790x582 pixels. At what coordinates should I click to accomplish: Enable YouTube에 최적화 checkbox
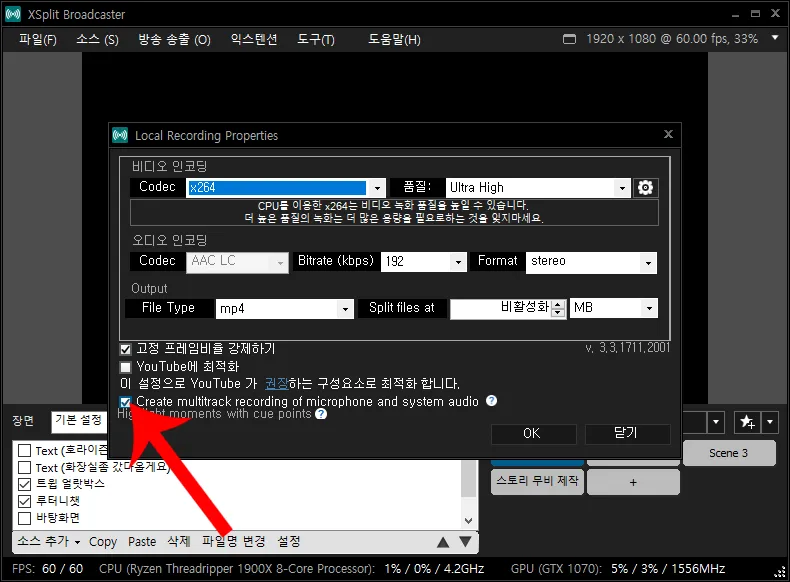125,367
